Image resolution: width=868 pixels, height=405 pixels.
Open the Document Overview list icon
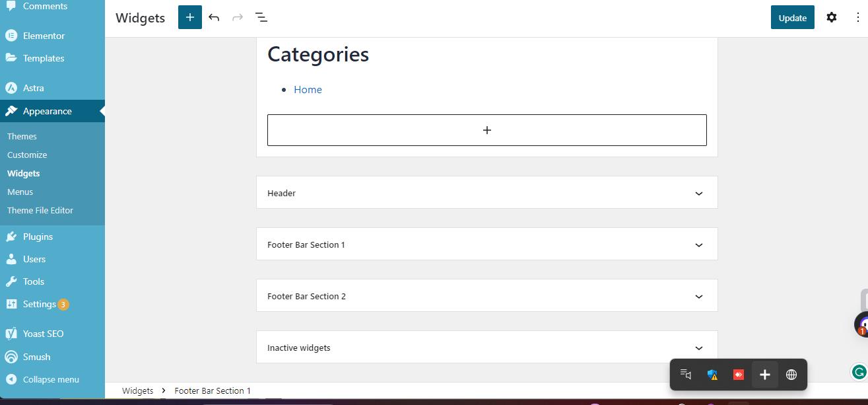click(x=261, y=17)
